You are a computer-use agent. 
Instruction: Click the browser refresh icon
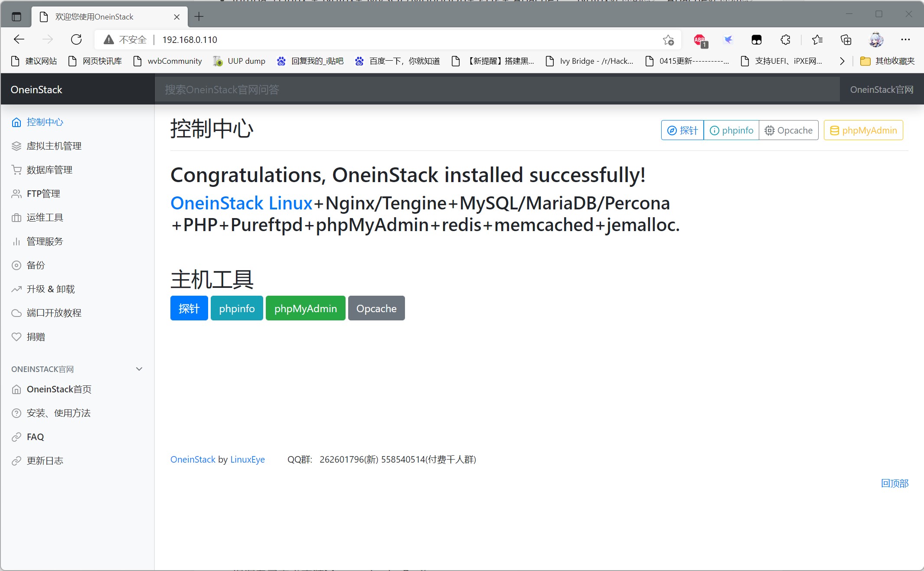(x=76, y=39)
